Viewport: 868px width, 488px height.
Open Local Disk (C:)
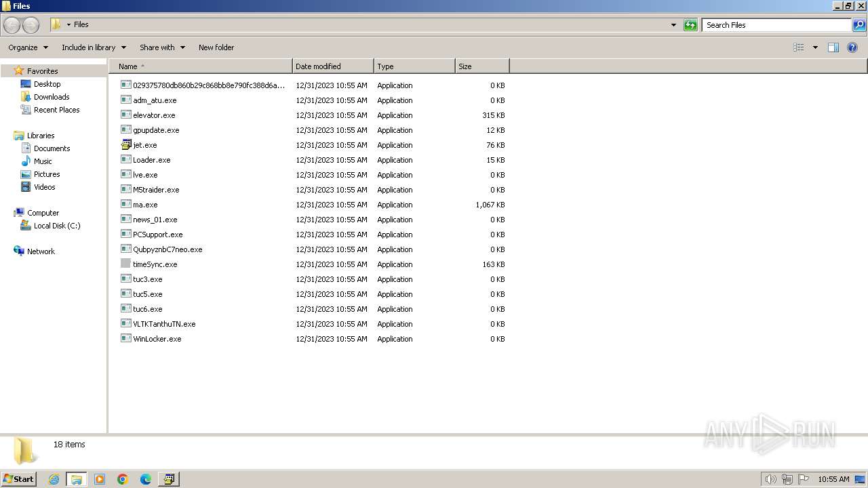(57, 226)
